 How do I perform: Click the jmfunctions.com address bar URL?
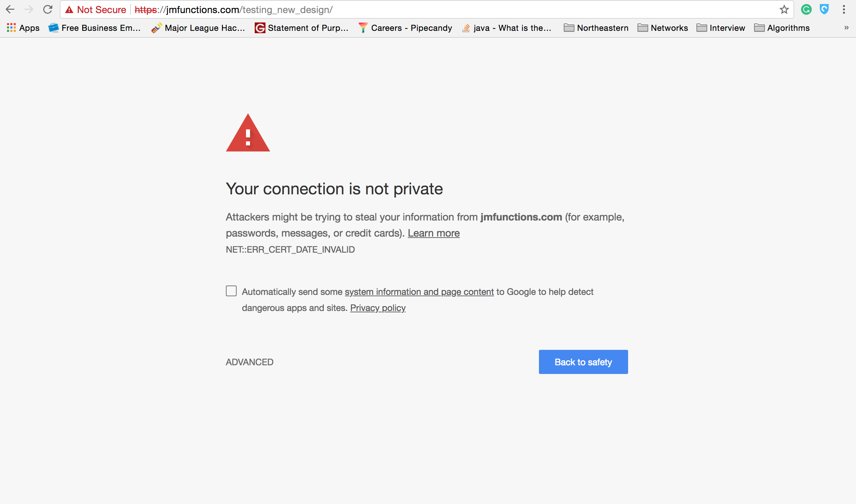tap(234, 9)
